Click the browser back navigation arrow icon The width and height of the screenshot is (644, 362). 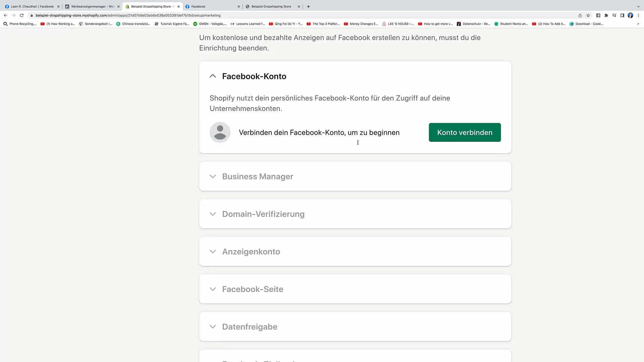[x=5, y=15]
